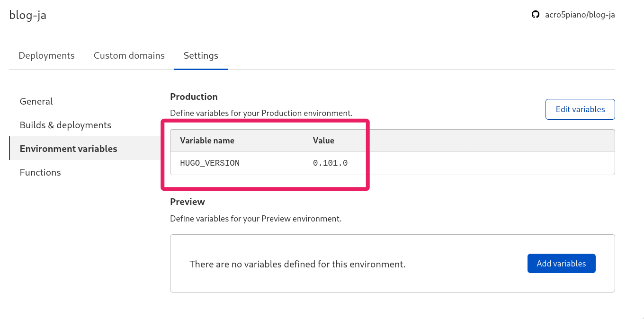Viewport: 644px width, 319px height.
Task: Open General settings in sidebar
Action: (36, 101)
